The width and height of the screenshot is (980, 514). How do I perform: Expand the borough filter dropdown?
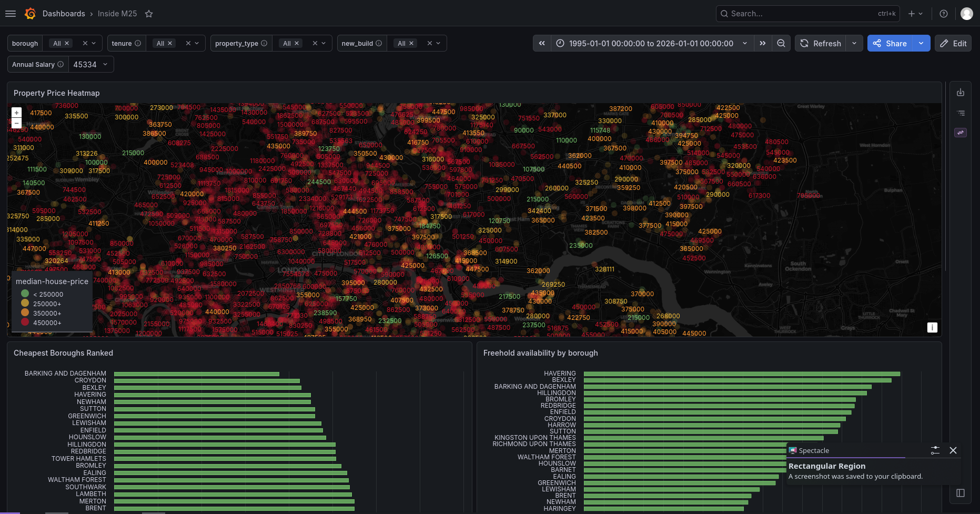coord(94,43)
